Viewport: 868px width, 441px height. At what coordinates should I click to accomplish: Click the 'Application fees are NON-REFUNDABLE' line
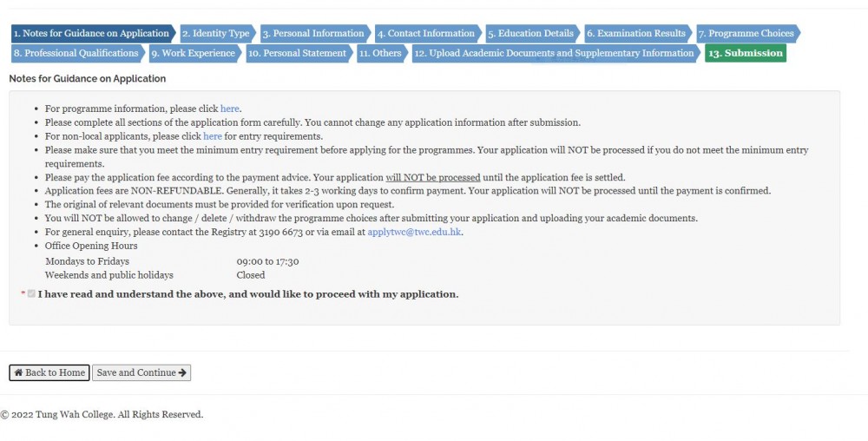[x=408, y=191]
